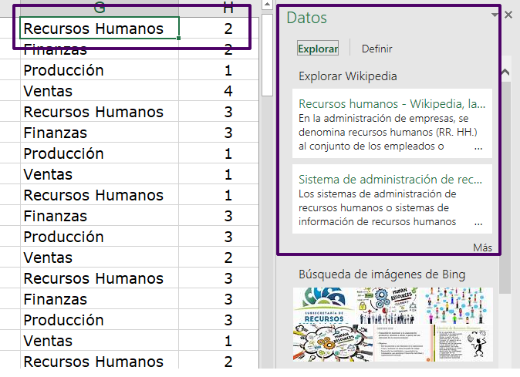The height and width of the screenshot is (377, 520).
Task: Open the gears and people image thumbnail
Action: tap(387, 306)
